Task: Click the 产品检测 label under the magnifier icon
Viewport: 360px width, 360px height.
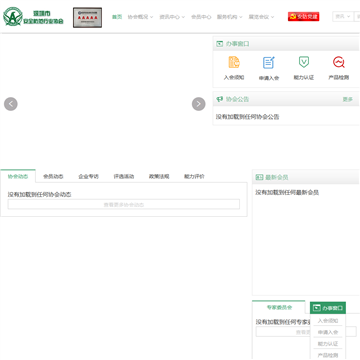Action: pos(339,77)
